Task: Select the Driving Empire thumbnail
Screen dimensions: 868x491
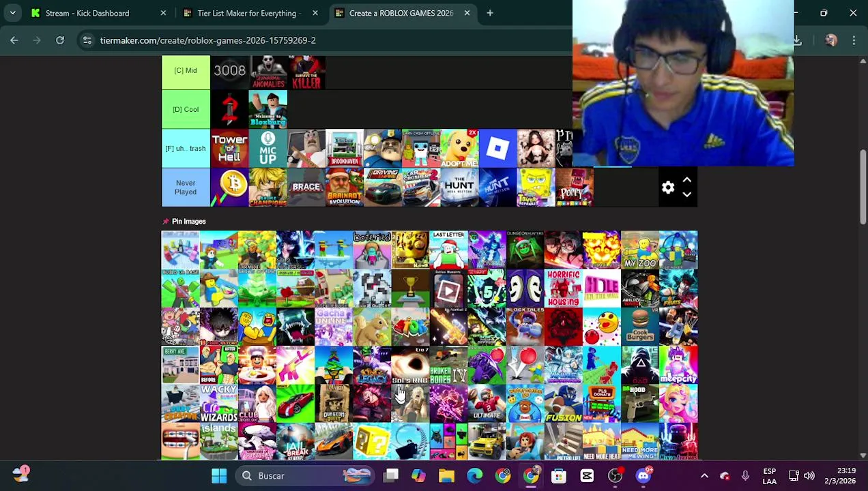Action: coord(383,188)
